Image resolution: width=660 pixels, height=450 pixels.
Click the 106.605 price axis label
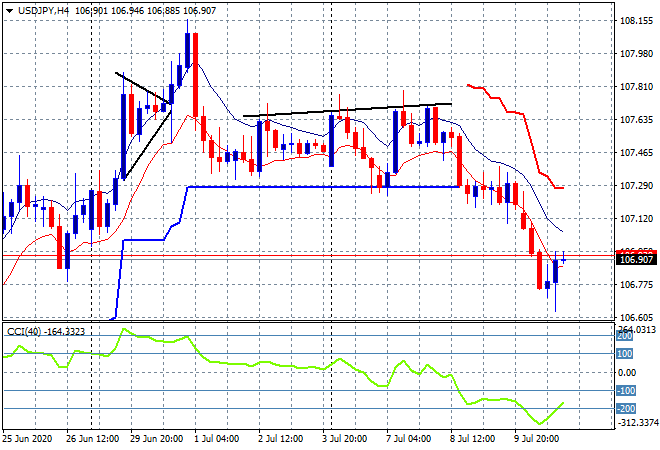[636, 317]
